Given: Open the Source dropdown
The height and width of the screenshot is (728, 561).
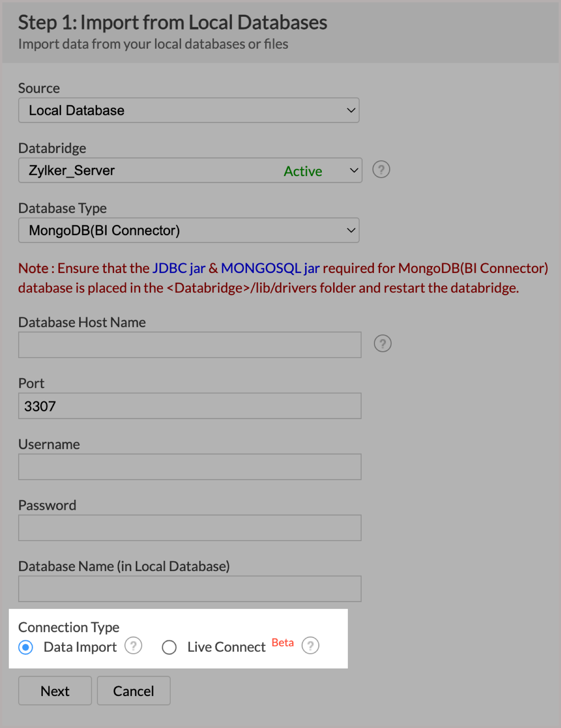Looking at the screenshot, I should point(189,110).
